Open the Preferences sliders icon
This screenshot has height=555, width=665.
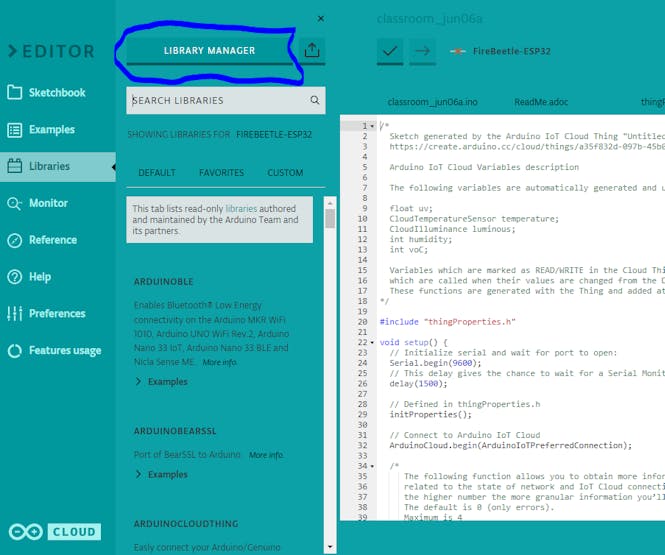[15, 314]
